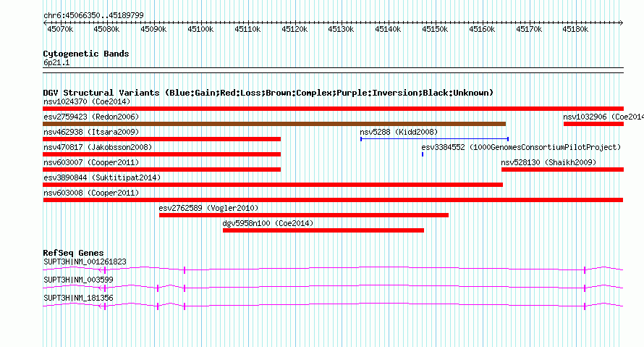Screen dimensions: 644x347
Task: Click the esv3384552 (1000GenomesConsortiumPilotProject) label
Action: tap(521, 147)
